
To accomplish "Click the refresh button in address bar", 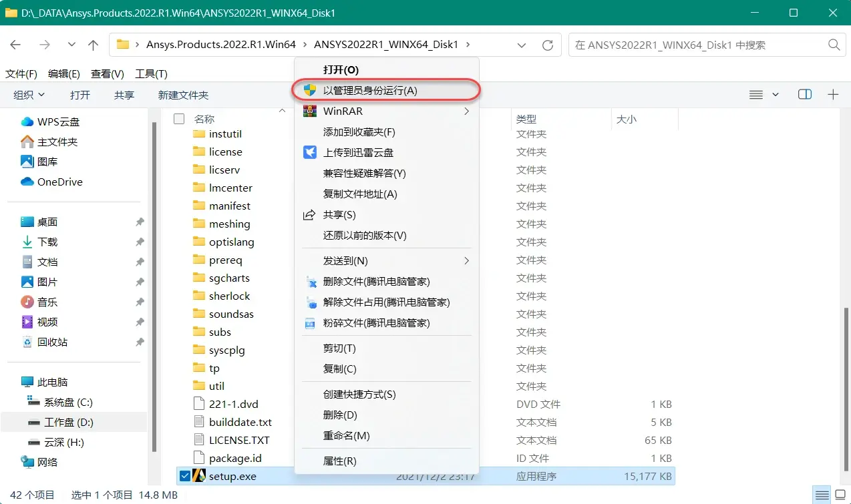I will pyautogui.click(x=548, y=45).
